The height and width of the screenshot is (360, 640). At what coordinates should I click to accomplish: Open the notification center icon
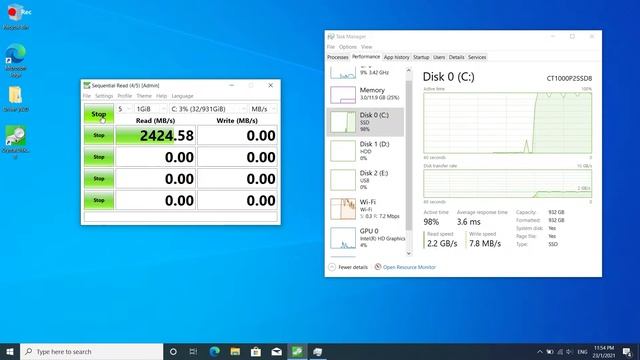point(627,351)
